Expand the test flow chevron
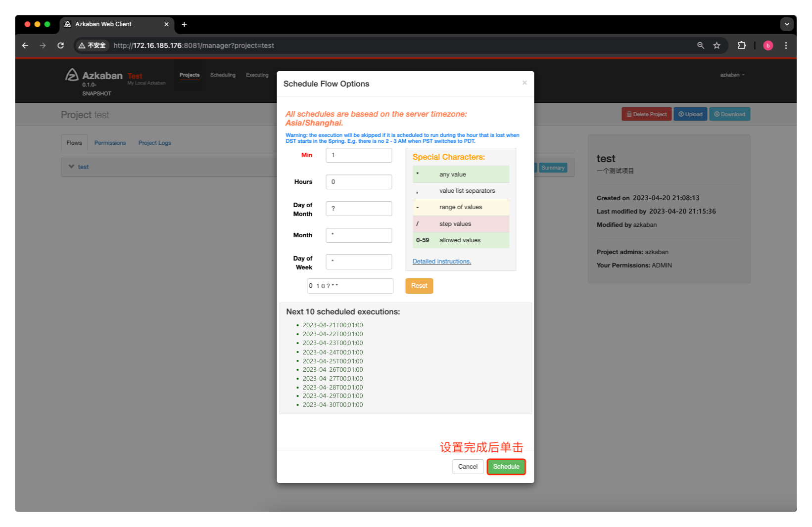812x527 pixels. pos(71,167)
